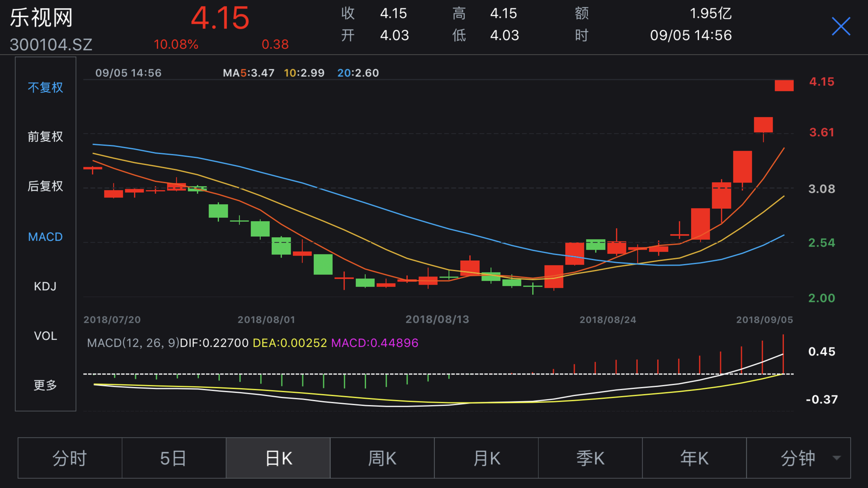Screen dimensions: 868x488
Task: Select the 年K yearly candlestick tab
Action: tap(694, 458)
